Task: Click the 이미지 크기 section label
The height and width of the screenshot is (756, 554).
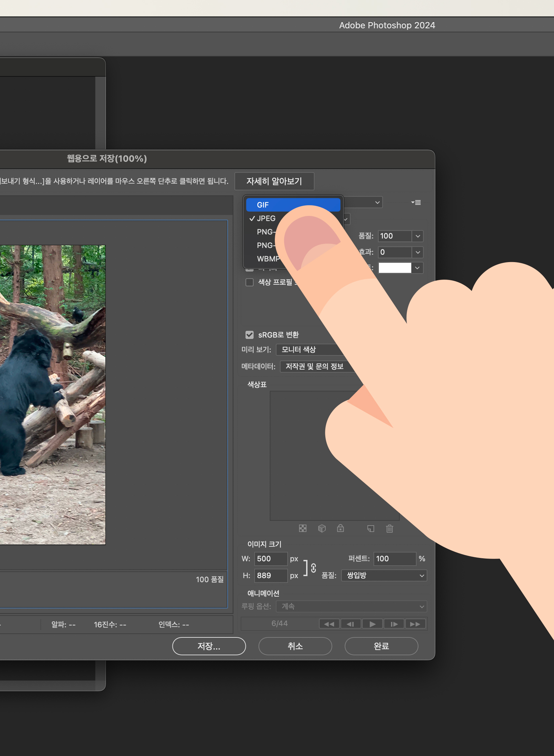Action: coord(264,544)
